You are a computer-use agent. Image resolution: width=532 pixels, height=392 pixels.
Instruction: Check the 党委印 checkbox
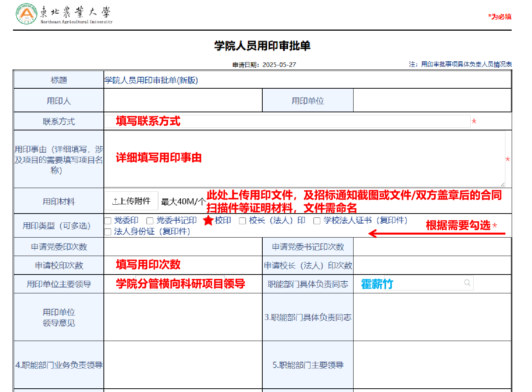[x=108, y=221]
